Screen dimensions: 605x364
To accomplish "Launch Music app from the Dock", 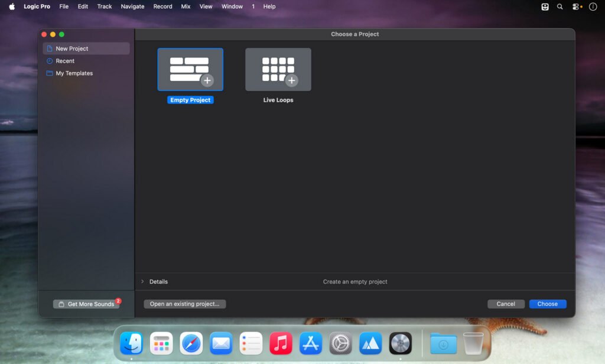I will pos(281,343).
